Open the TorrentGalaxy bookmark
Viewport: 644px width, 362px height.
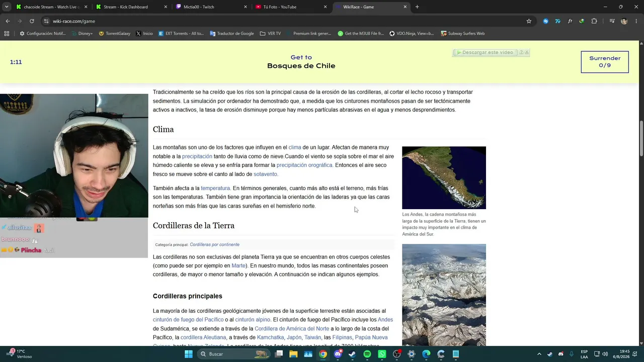pos(115,34)
